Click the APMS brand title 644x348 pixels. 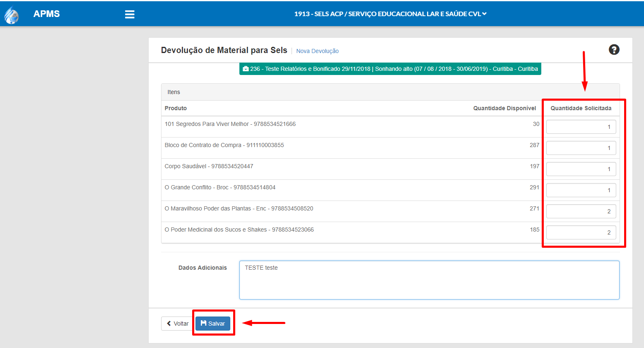(x=46, y=14)
